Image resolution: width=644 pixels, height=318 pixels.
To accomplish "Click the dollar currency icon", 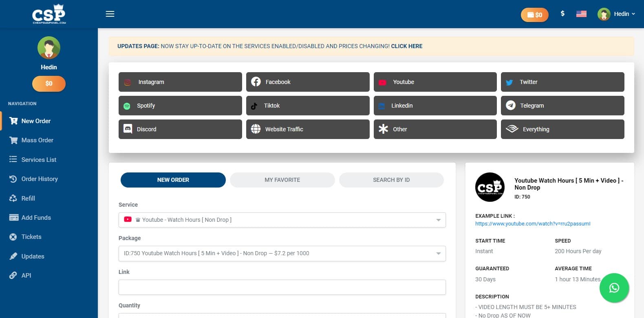I will (x=562, y=13).
